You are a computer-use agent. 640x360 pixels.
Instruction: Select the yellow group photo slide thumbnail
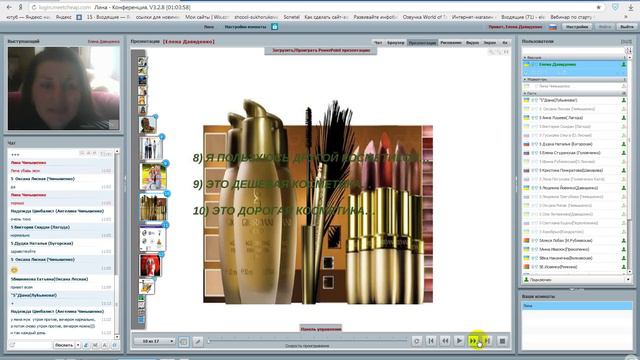(153, 177)
